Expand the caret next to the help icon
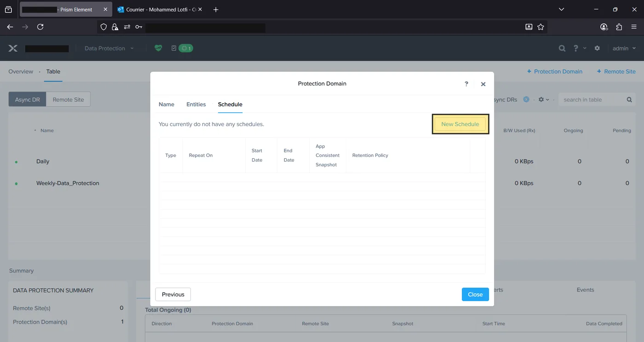 pos(585,48)
